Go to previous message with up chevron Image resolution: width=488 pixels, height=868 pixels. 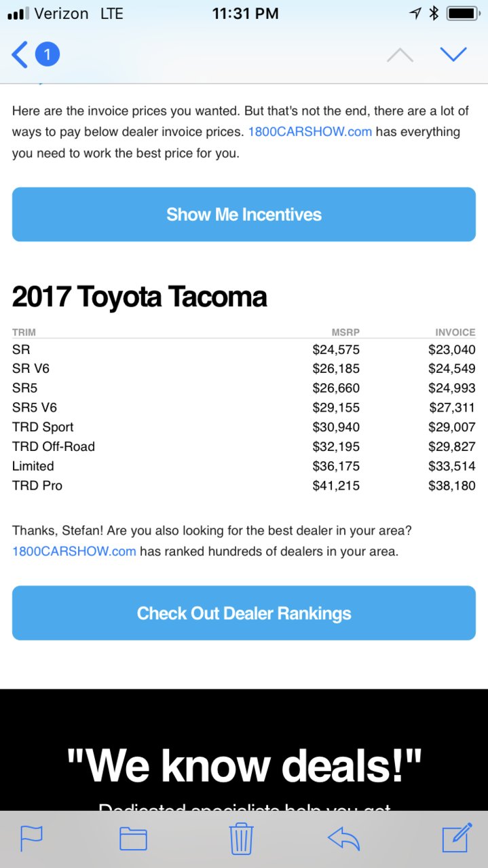400,55
